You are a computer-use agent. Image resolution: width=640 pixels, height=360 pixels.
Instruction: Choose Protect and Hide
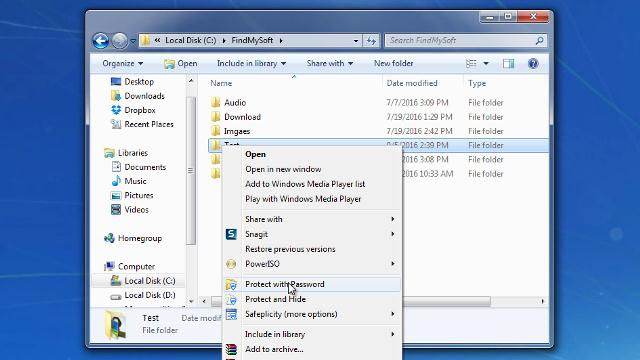tap(312, 299)
